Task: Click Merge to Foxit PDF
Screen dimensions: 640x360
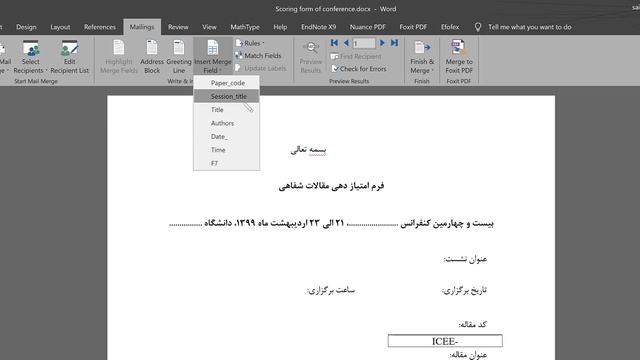Action: [459, 57]
